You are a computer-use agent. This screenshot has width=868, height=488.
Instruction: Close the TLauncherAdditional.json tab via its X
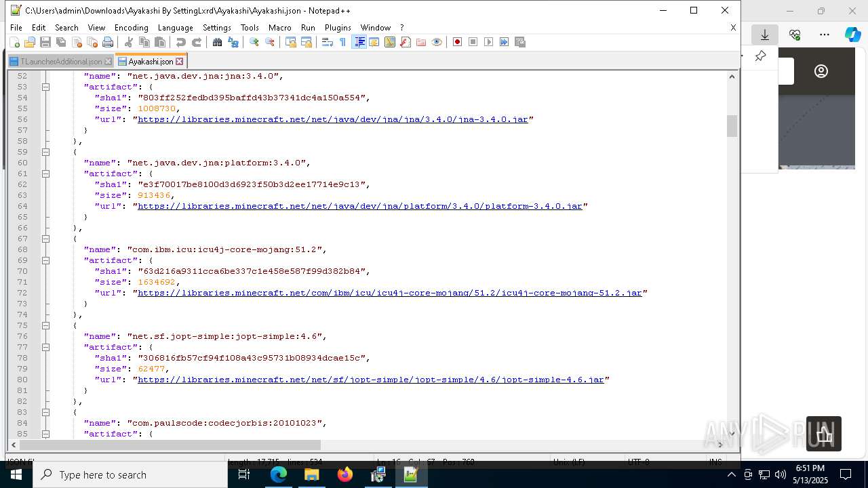108,62
